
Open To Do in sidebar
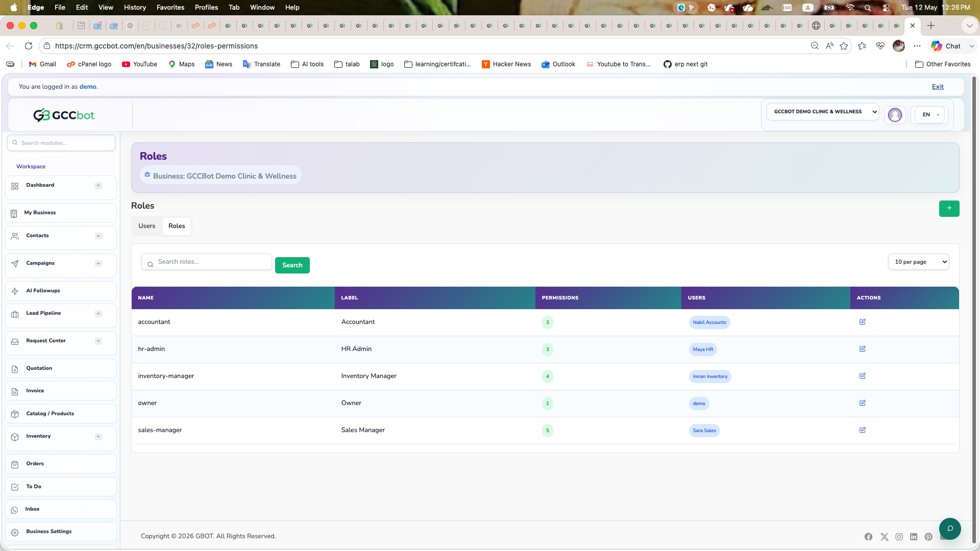pyautogui.click(x=61, y=487)
